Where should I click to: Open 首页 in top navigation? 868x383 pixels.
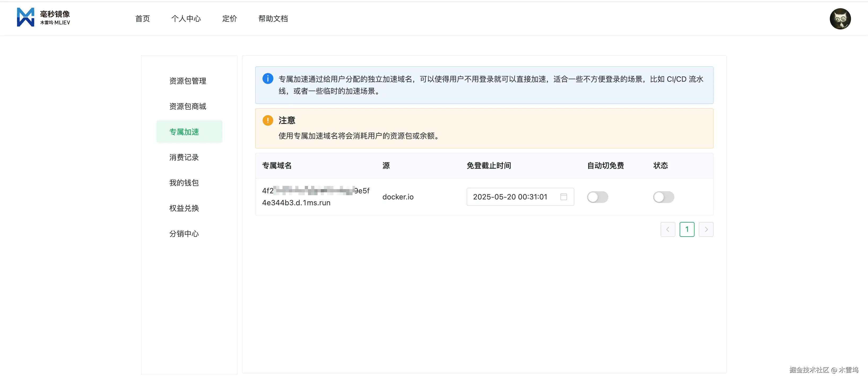coord(142,19)
